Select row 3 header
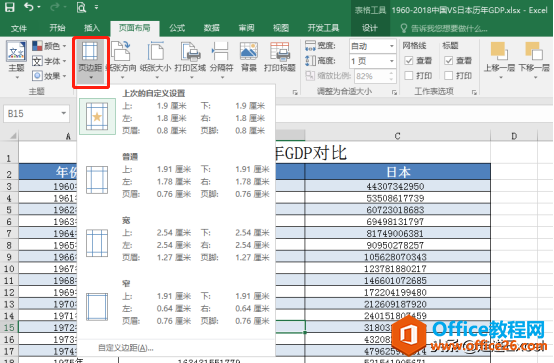 coord(9,186)
